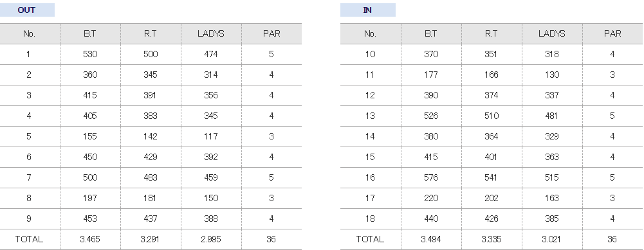Image resolution: width=644 pixels, height=250 pixels.
Task: Select hole number 13 in IN table
Action: click(x=370, y=116)
